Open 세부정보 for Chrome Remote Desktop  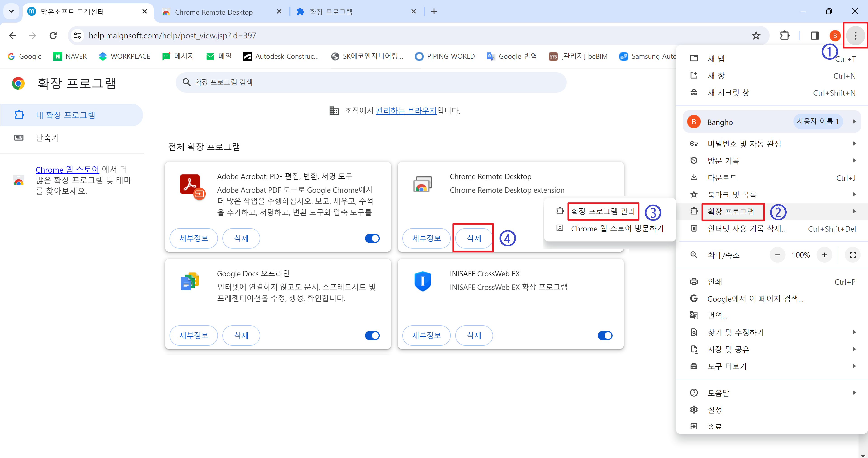coord(427,238)
